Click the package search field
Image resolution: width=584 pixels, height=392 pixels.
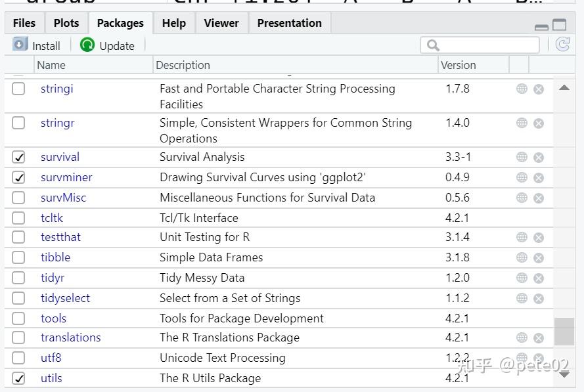[x=486, y=45]
